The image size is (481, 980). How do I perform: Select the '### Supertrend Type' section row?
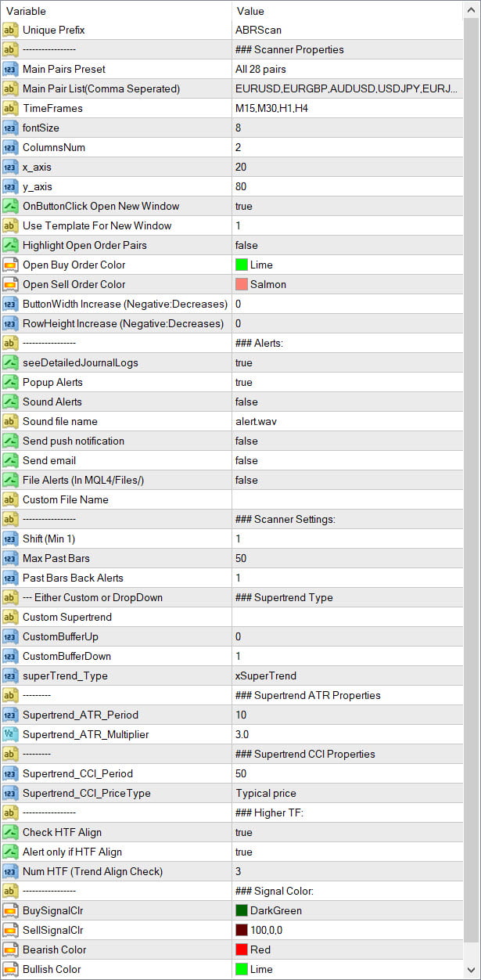(x=232, y=597)
